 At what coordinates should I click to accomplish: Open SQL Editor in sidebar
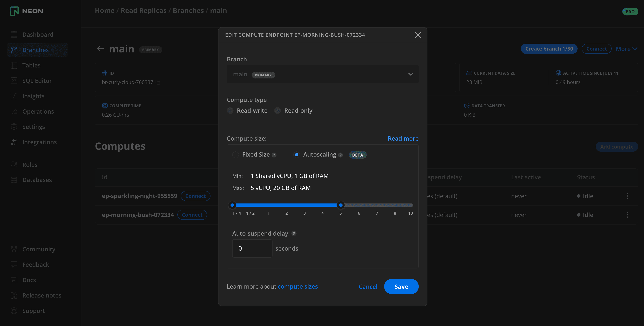(x=37, y=81)
